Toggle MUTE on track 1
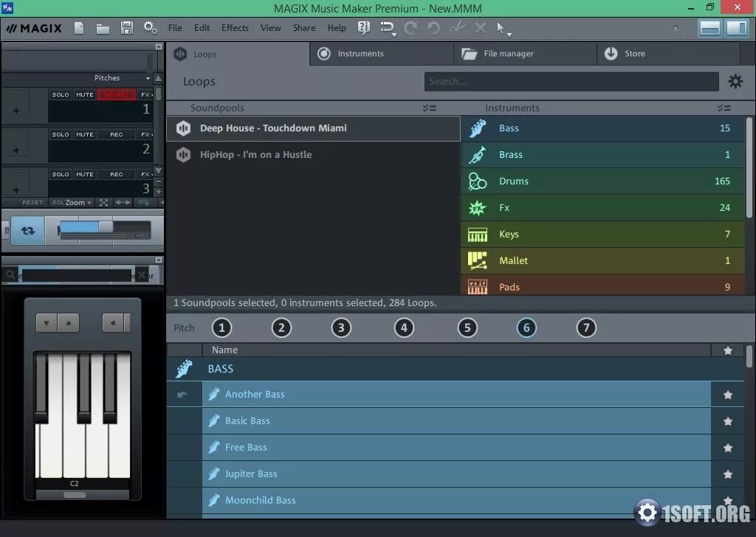The image size is (756, 537). point(85,95)
